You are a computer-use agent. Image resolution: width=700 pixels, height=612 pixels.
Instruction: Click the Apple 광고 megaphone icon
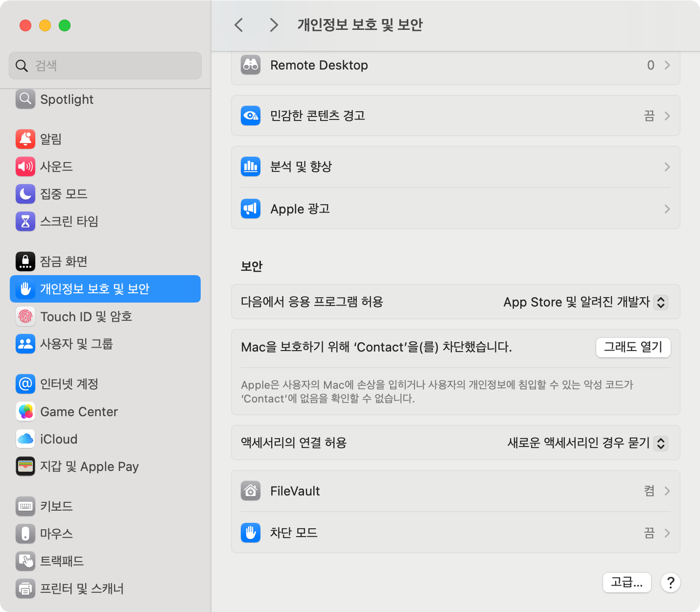point(251,209)
